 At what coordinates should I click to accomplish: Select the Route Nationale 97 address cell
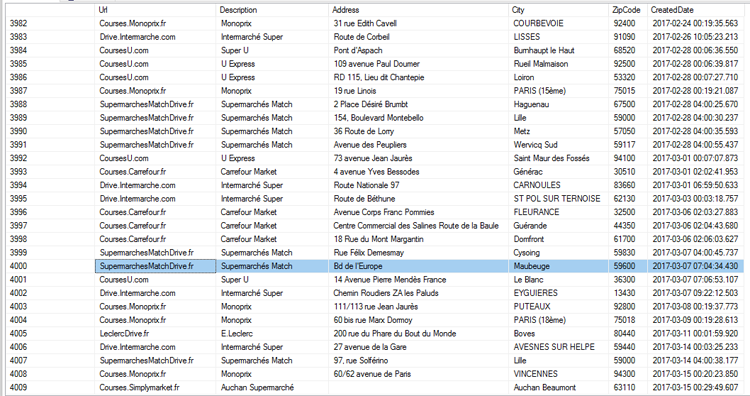tap(419, 185)
